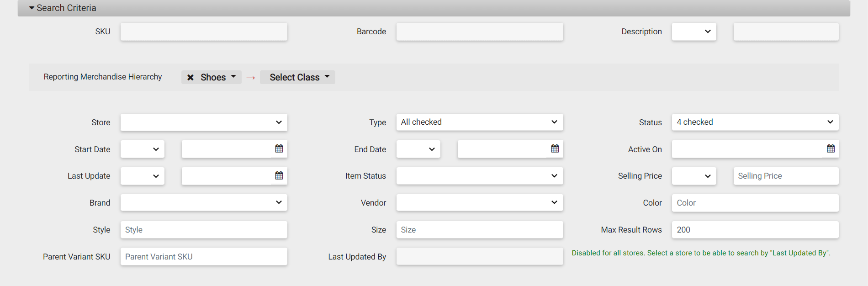Expand the Item Status dropdown
Screen dimensions: 868x286
tap(479, 176)
